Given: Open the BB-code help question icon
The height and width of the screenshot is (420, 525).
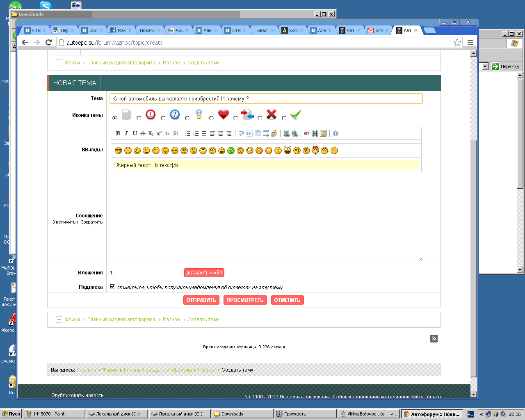Looking at the screenshot, I should [336, 133].
